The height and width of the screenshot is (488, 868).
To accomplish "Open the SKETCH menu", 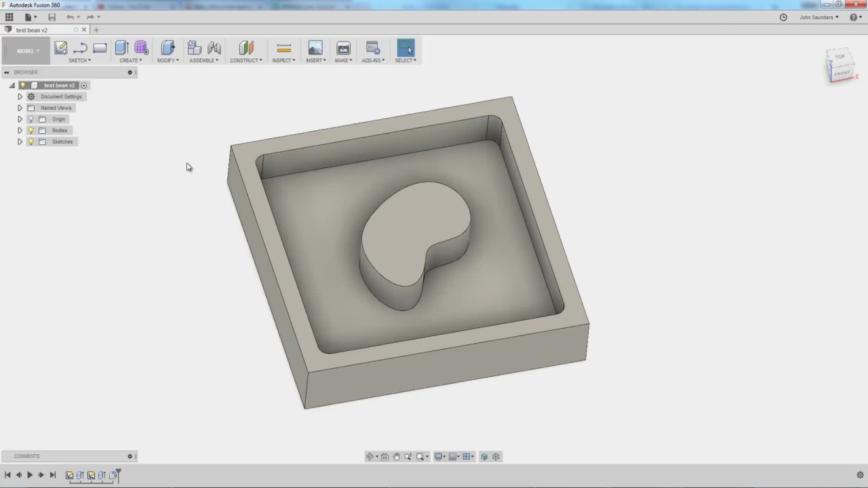I will click(x=79, y=60).
